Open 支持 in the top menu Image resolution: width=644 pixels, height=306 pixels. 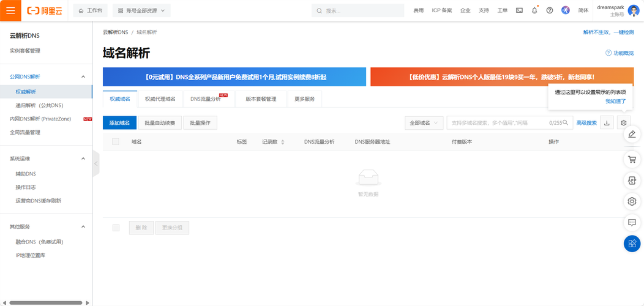pos(484,10)
